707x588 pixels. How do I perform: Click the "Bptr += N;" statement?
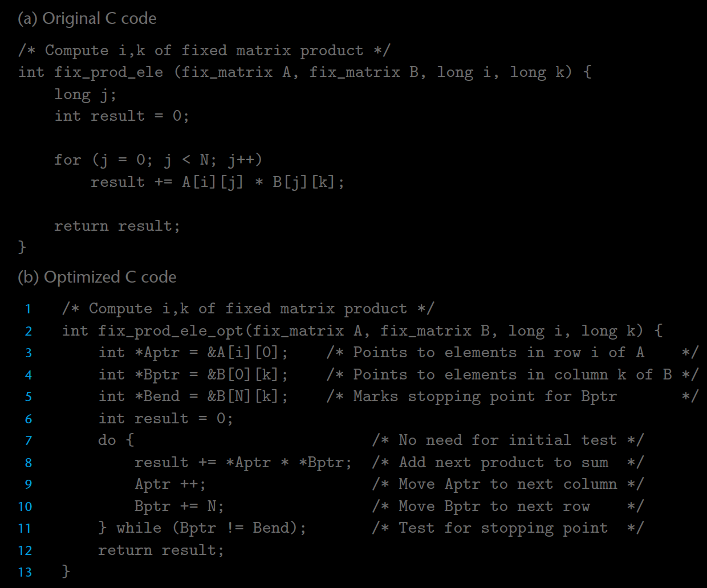click(179, 507)
